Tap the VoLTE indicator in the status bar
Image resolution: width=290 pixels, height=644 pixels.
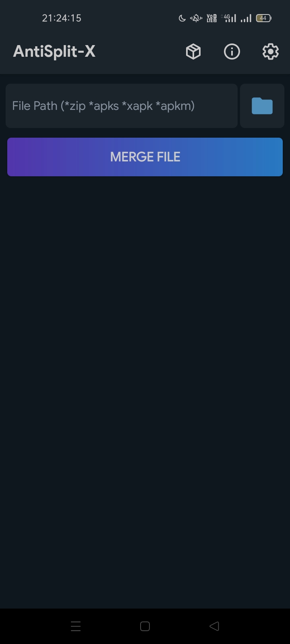pos(211,18)
